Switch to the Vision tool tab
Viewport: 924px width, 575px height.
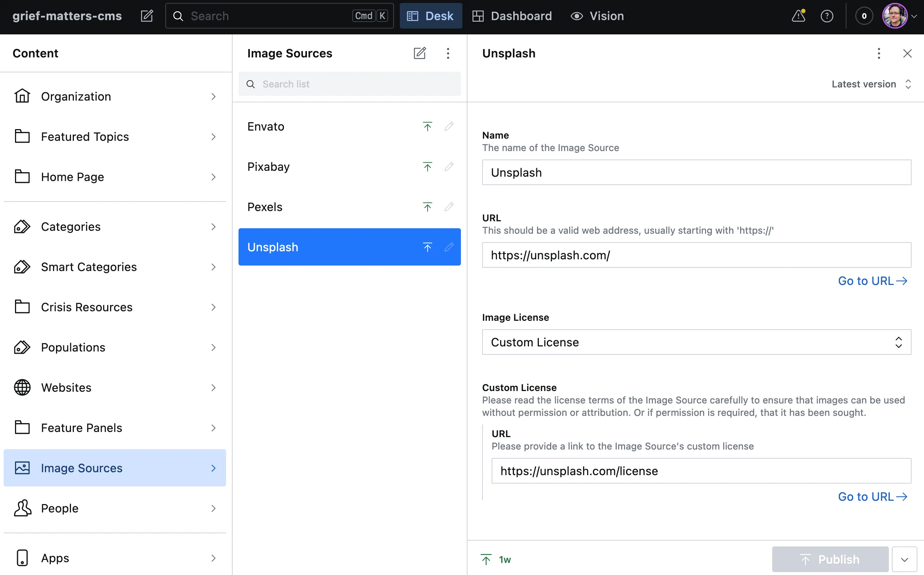tap(597, 16)
